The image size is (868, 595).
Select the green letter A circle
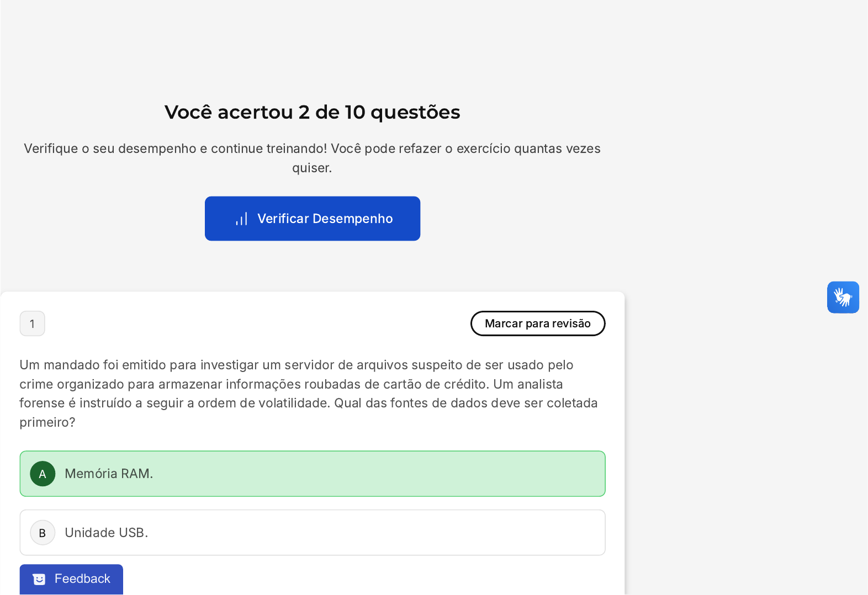click(43, 474)
